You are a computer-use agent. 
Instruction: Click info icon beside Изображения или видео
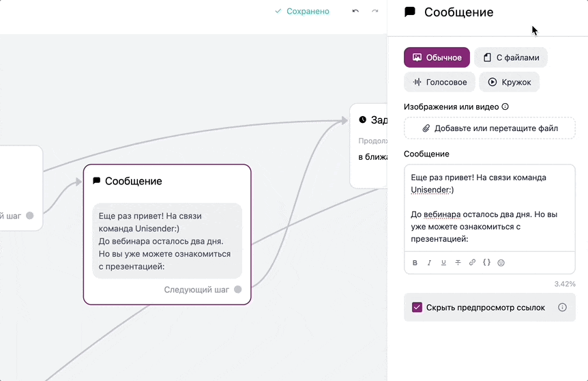click(x=505, y=107)
